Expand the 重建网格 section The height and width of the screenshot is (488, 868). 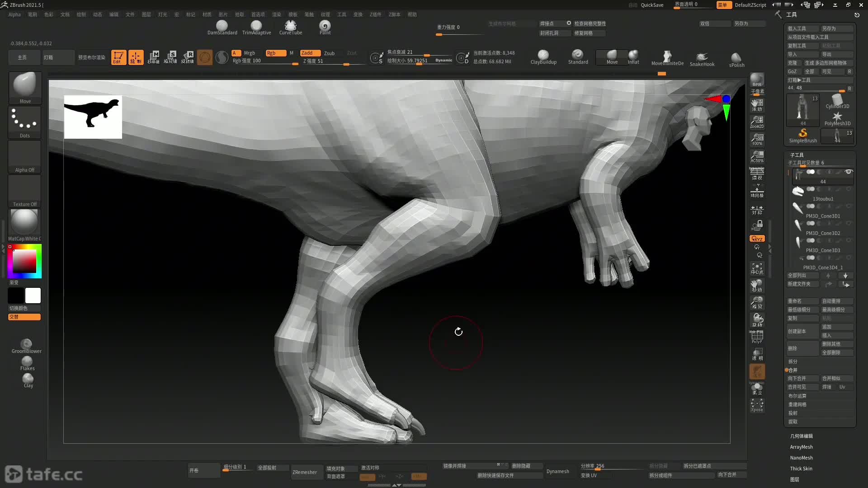coord(797,404)
